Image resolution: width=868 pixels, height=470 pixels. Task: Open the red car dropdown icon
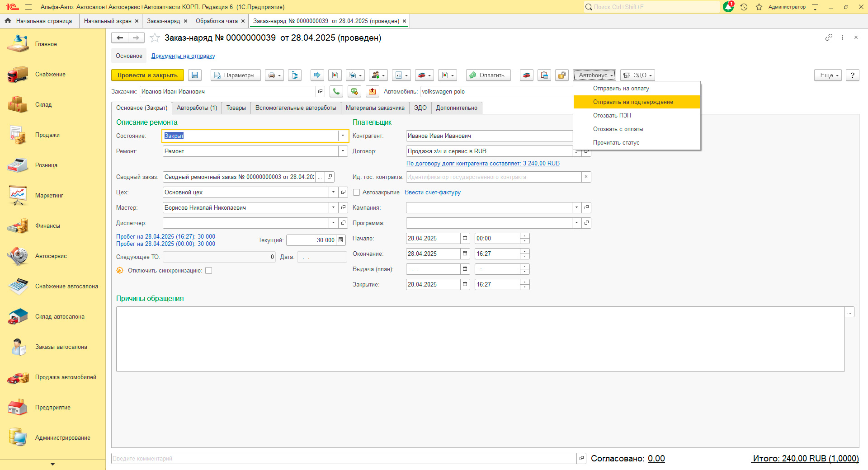point(425,75)
